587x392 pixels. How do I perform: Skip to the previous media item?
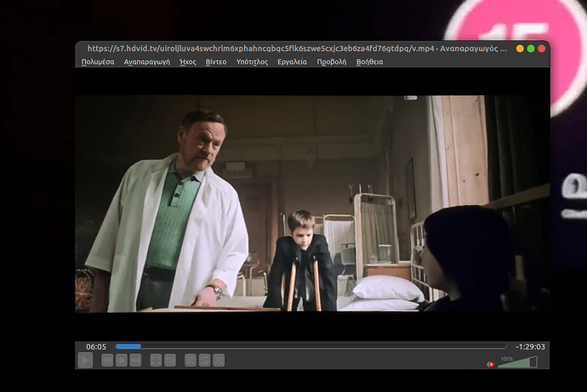pyautogui.click(x=108, y=361)
